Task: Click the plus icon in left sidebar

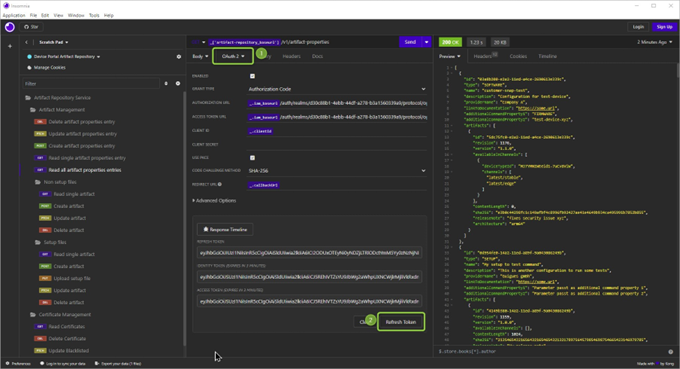Action: click(x=10, y=46)
